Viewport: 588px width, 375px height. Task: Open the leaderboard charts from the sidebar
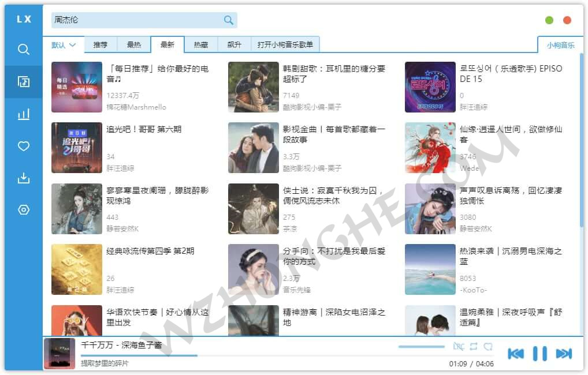(x=23, y=114)
